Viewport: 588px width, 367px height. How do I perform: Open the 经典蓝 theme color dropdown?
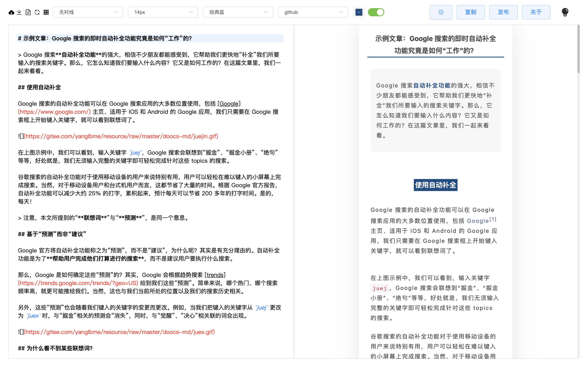tap(238, 12)
